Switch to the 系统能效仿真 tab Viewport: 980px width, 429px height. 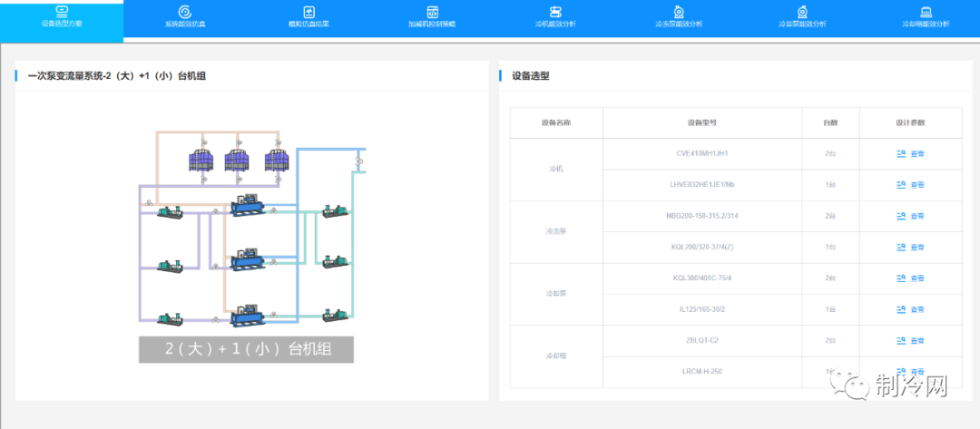click(185, 17)
